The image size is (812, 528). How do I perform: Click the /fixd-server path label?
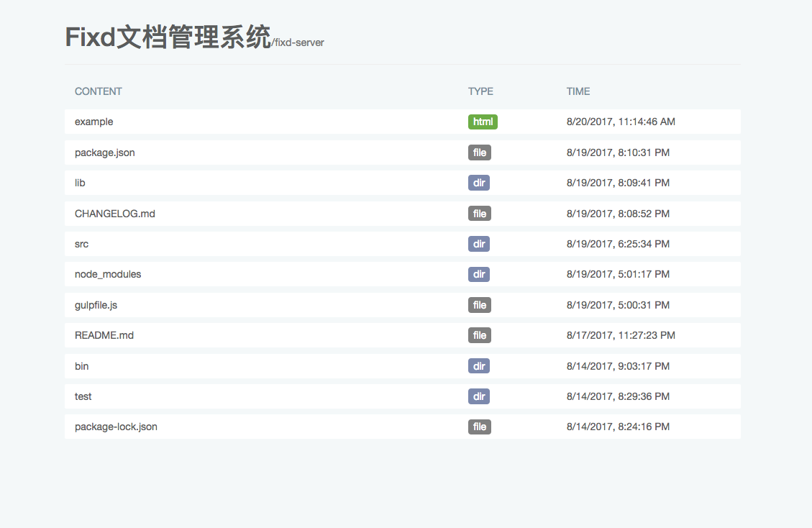(298, 43)
